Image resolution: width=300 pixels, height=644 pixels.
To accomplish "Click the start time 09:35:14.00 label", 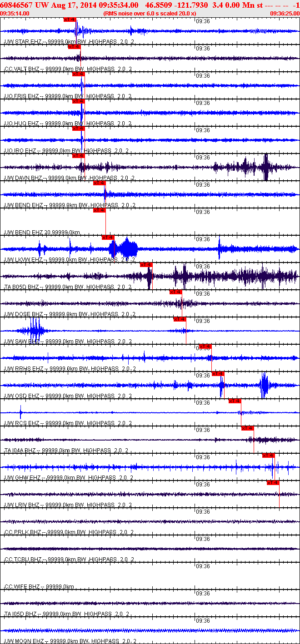I will (x=15, y=14).
